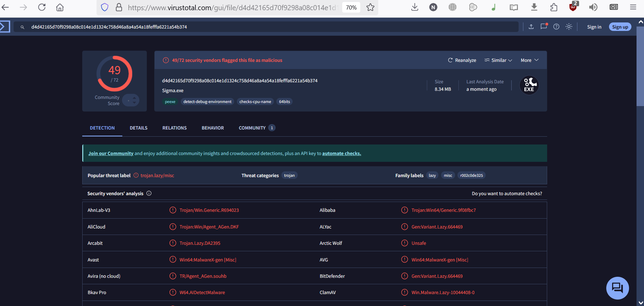Show site padlock security info
The width and height of the screenshot is (644, 306).
[119, 7]
